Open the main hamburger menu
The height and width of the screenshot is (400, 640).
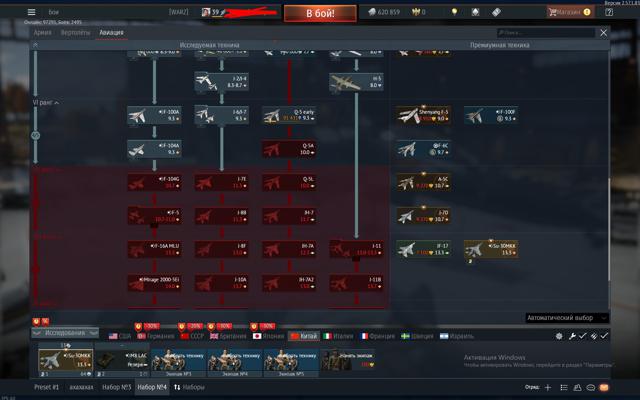click(31, 12)
